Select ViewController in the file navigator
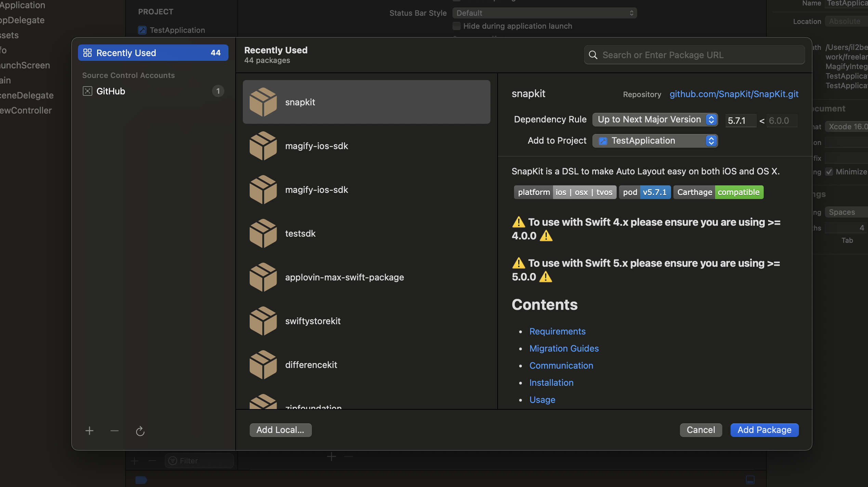 26,110
